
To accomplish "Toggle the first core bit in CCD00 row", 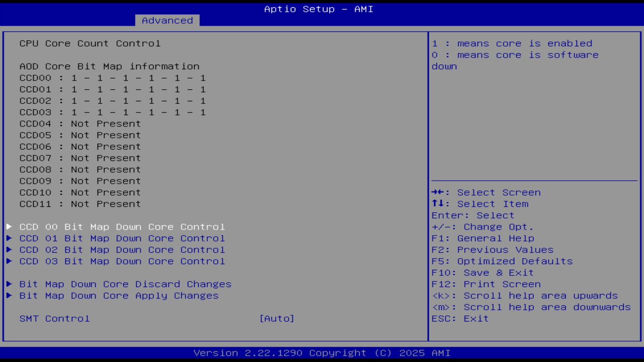I will (x=73, y=78).
